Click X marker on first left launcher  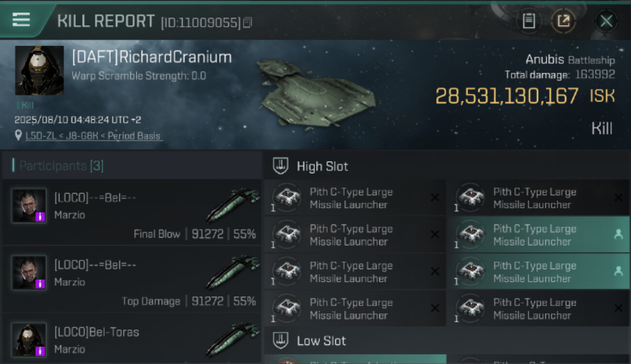[x=435, y=198]
